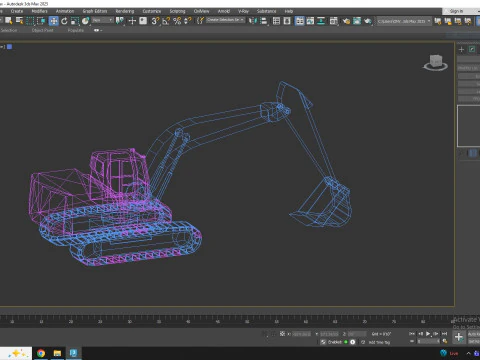The image size is (480, 360).
Task: Open Rendered Frame Window
Action: (357, 21)
